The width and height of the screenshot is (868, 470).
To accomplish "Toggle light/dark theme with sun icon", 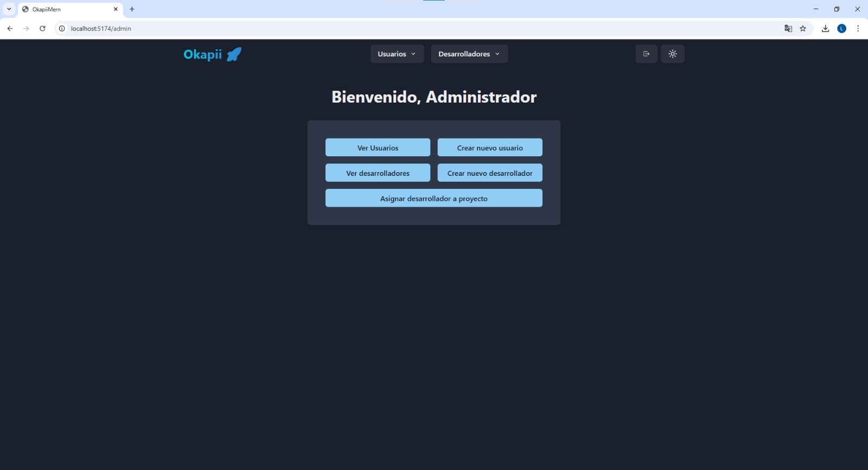I will [x=673, y=54].
